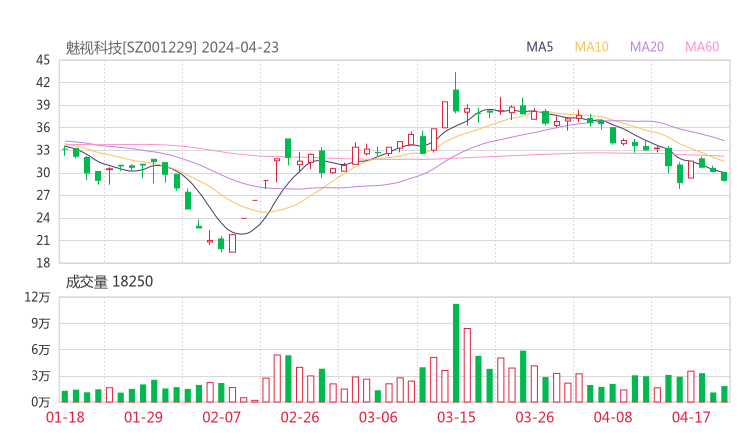Click the MA20 legend label

pyautogui.click(x=647, y=47)
